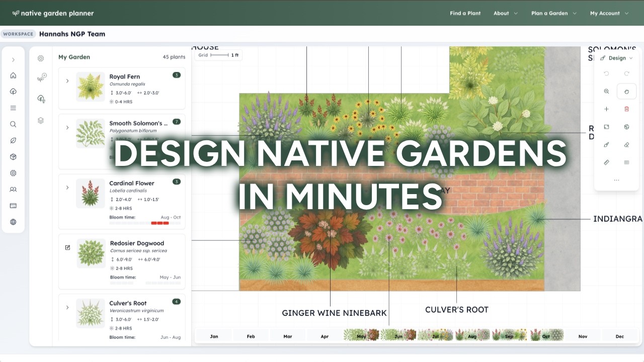Open the list menu icon in left sidebar
This screenshot has width=644, height=362.
click(13, 108)
